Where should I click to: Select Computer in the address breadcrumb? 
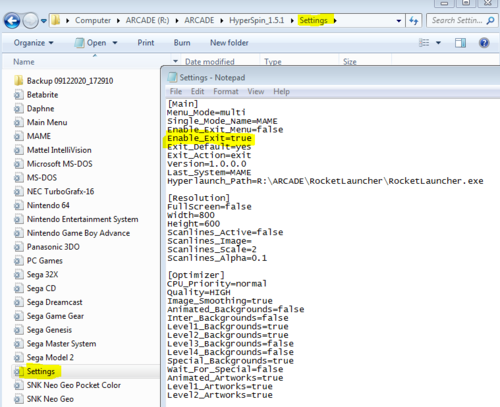tap(93, 21)
